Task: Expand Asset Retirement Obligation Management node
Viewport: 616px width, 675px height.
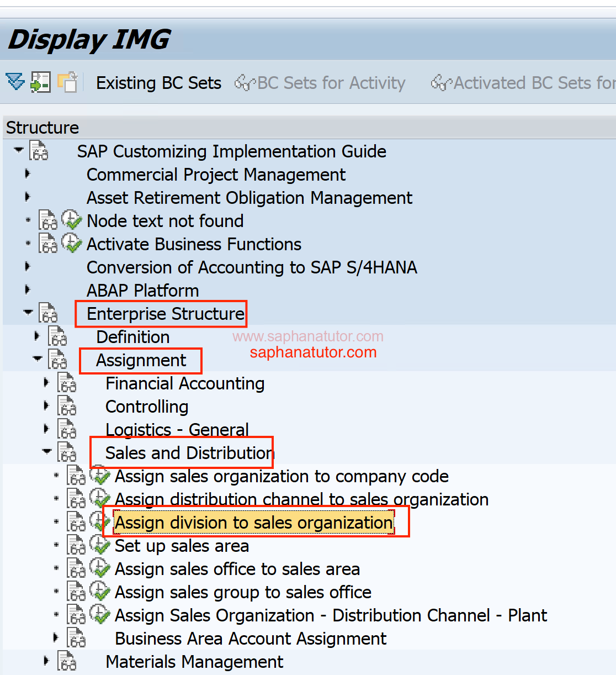Action: click(28, 197)
